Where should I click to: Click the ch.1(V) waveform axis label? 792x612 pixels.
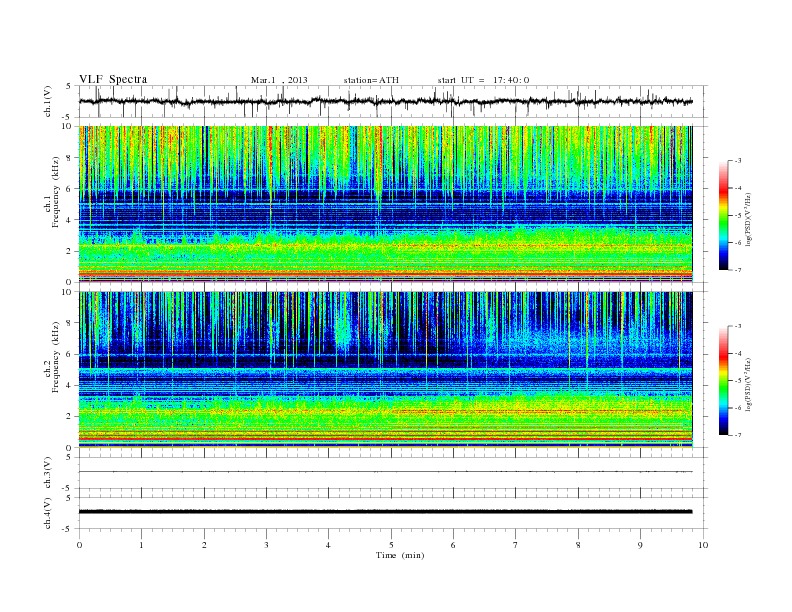[x=48, y=102]
